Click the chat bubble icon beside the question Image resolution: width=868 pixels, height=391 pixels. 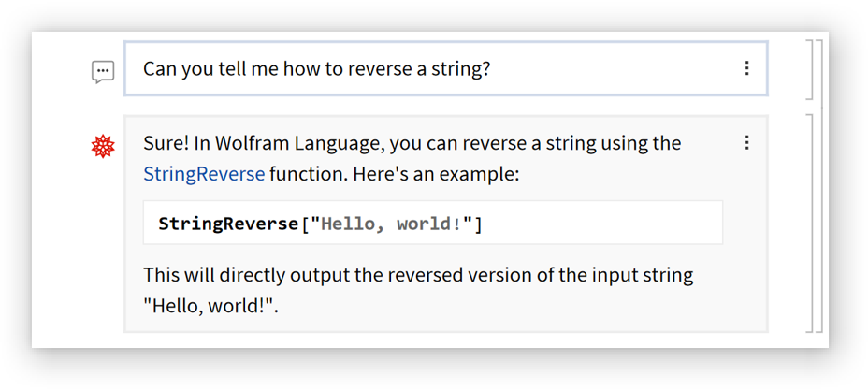pyautogui.click(x=103, y=71)
